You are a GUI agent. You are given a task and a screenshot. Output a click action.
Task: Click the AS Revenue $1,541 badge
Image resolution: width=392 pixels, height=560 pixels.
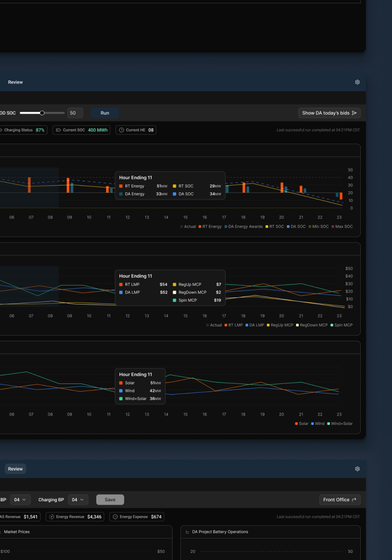[19, 517]
